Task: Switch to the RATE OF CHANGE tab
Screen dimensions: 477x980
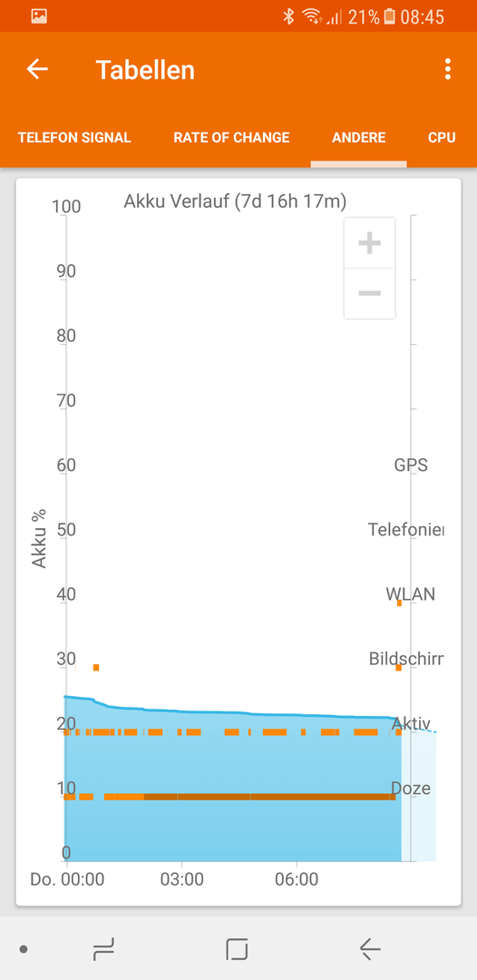Action: click(231, 138)
